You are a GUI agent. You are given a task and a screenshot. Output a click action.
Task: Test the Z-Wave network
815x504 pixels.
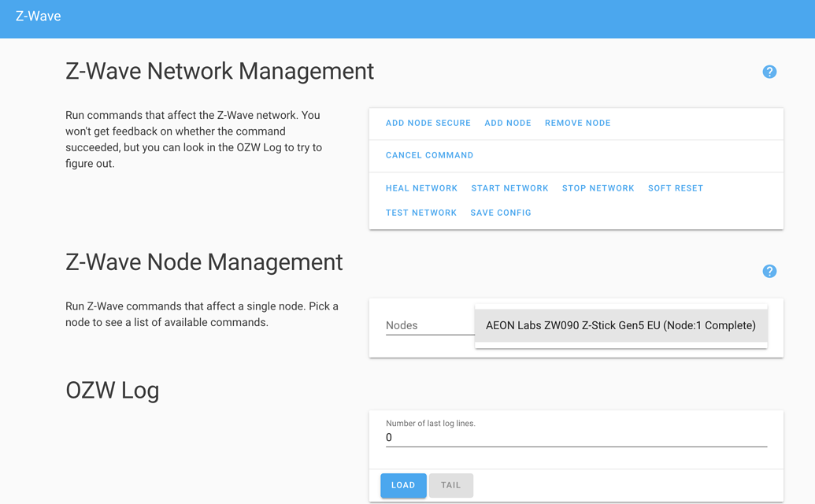click(x=420, y=213)
